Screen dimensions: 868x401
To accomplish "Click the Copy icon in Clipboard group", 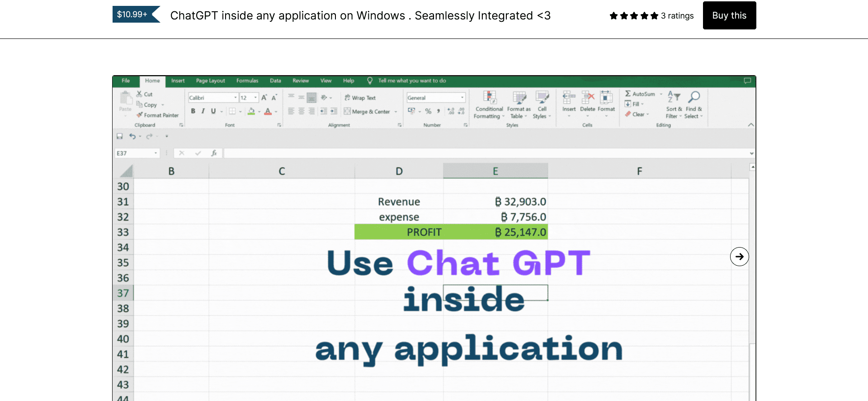I will tap(139, 105).
